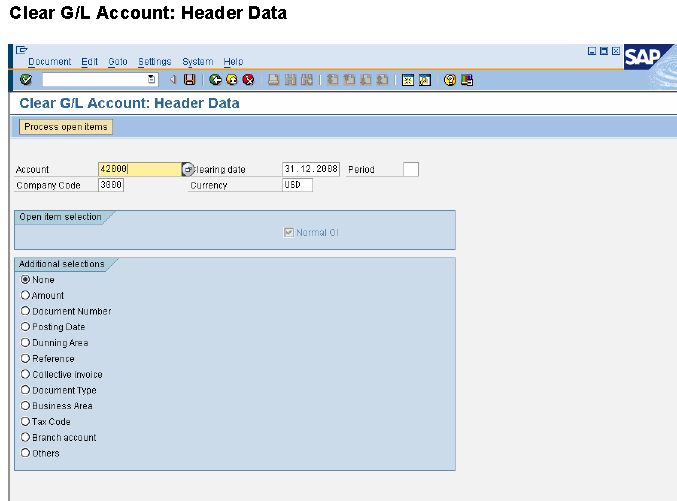677x501 pixels.
Task: Click into the Period field
Action: tap(411, 169)
